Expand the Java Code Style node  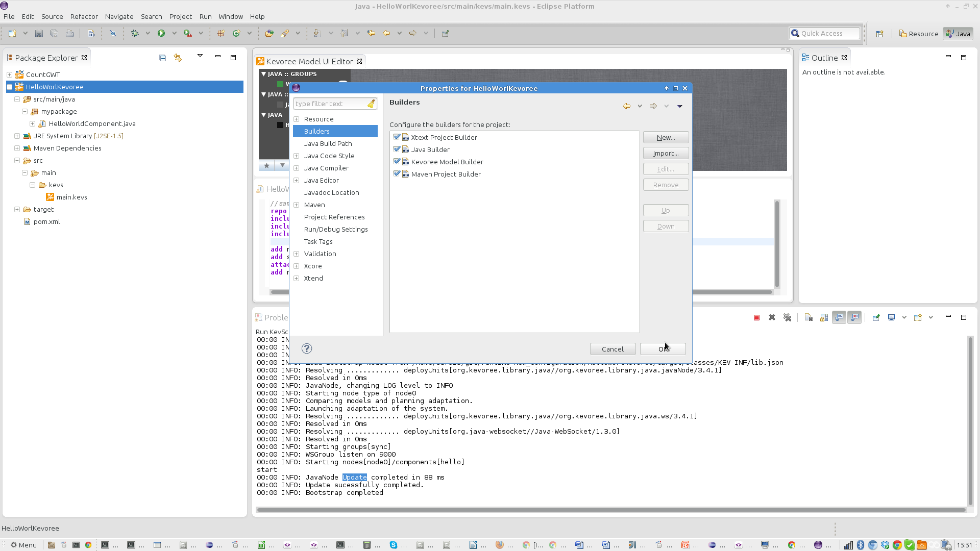pyautogui.click(x=296, y=156)
